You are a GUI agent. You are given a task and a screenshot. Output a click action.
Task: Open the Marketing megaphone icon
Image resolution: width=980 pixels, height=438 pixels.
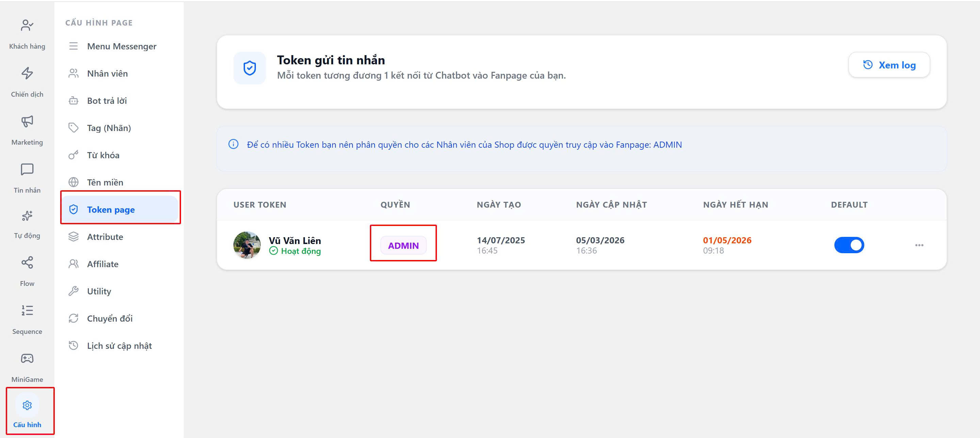[x=27, y=121]
